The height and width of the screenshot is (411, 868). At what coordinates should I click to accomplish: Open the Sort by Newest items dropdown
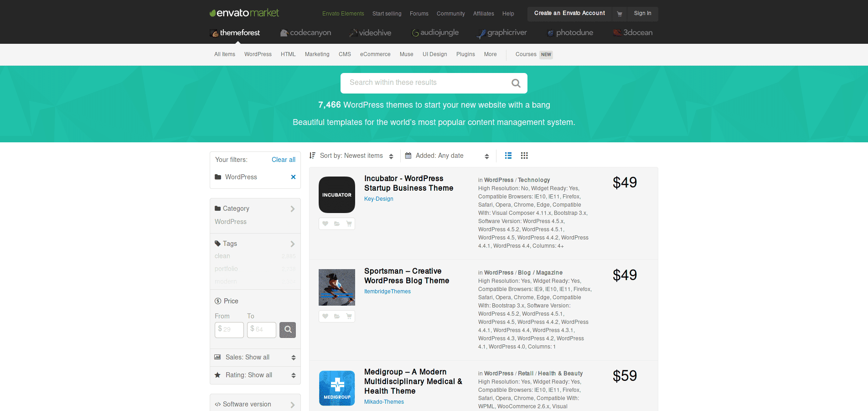351,156
